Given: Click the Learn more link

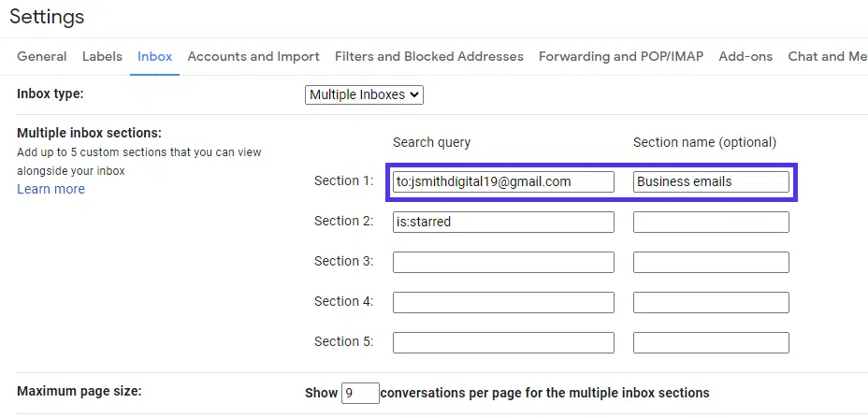Looking at the screenshot, I should tap(51, 189).
